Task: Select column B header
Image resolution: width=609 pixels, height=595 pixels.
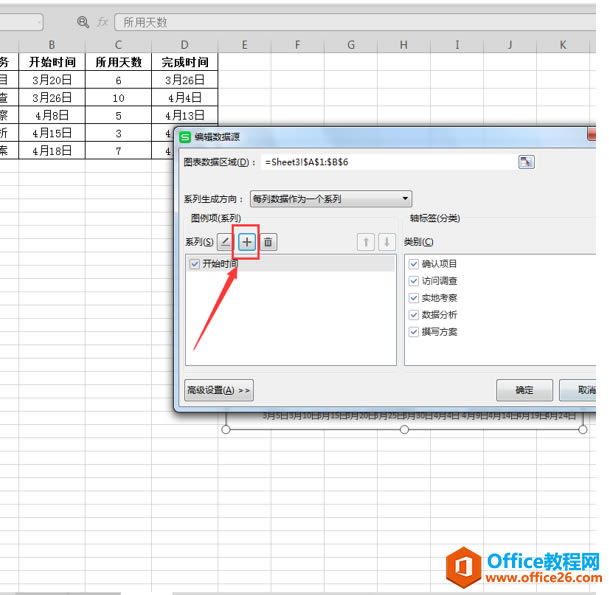Action: (52, 45)
